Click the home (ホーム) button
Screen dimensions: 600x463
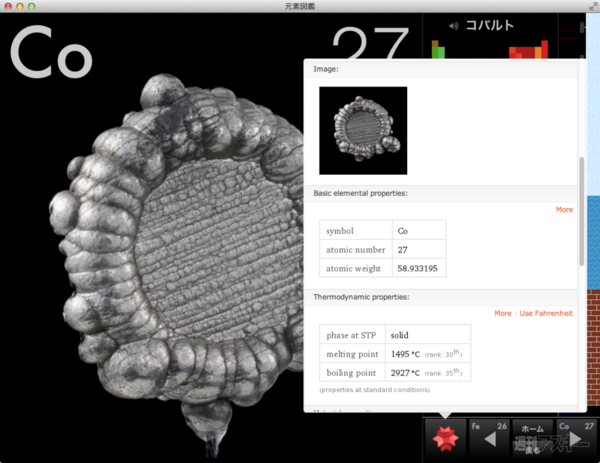(532, 439)
